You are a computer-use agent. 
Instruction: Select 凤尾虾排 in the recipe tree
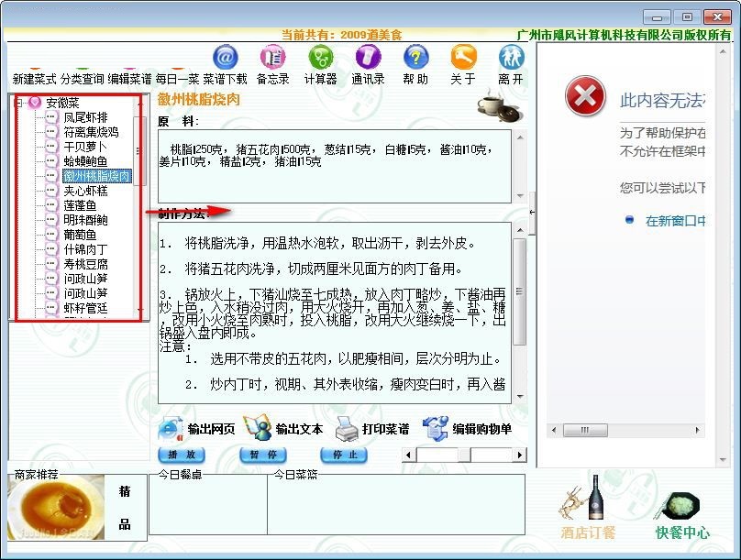coord(85,117)
